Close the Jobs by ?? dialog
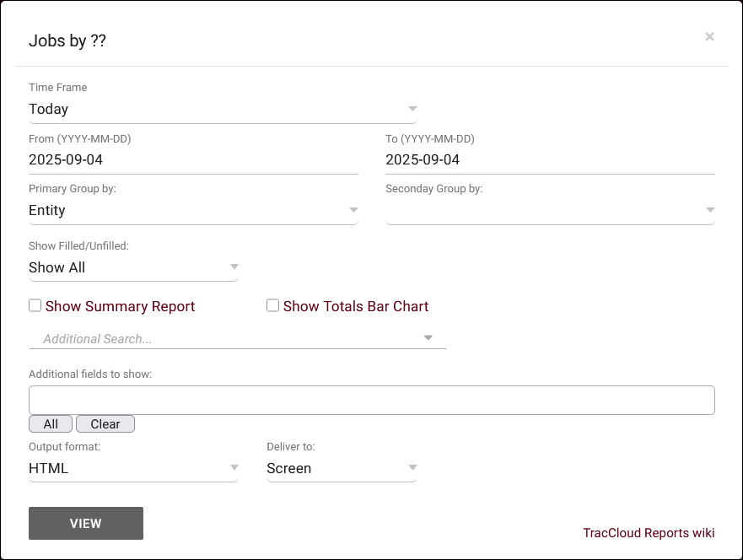Viewport: 743px width, 560px height. click(709, 36)
